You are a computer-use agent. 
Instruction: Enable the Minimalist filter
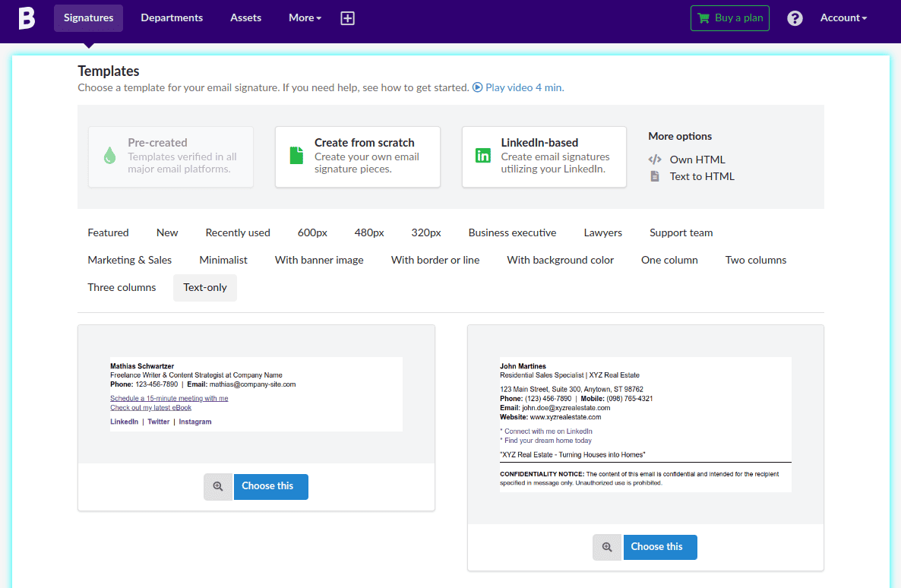[x=223, y=260]
